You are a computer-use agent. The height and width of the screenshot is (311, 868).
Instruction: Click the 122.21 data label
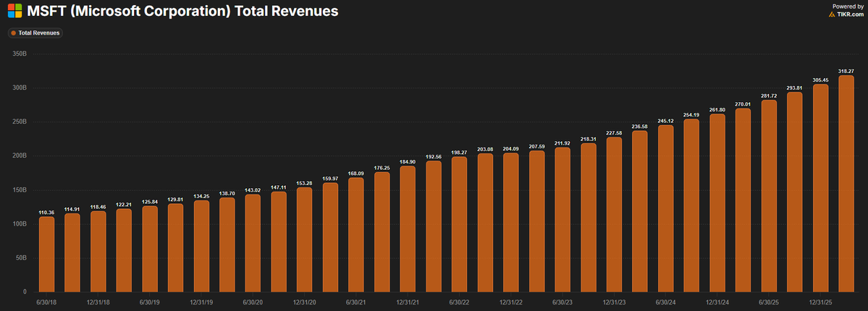click(x=124, y=205)
